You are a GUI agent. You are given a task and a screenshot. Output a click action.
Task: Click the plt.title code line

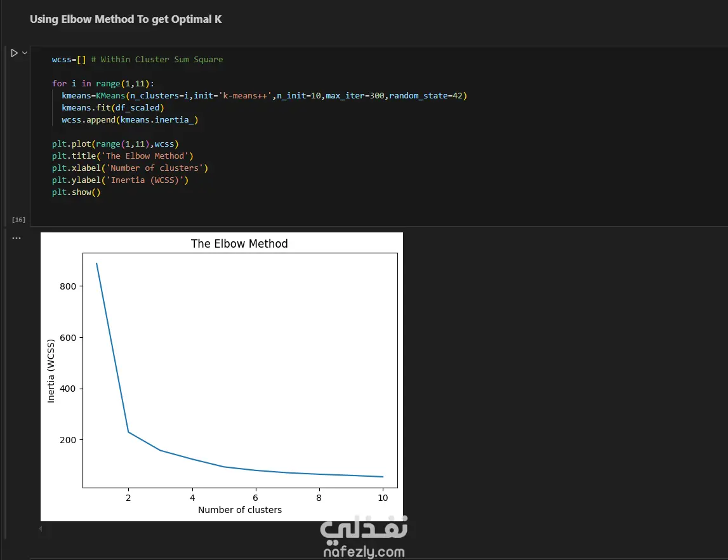point(122,156)
